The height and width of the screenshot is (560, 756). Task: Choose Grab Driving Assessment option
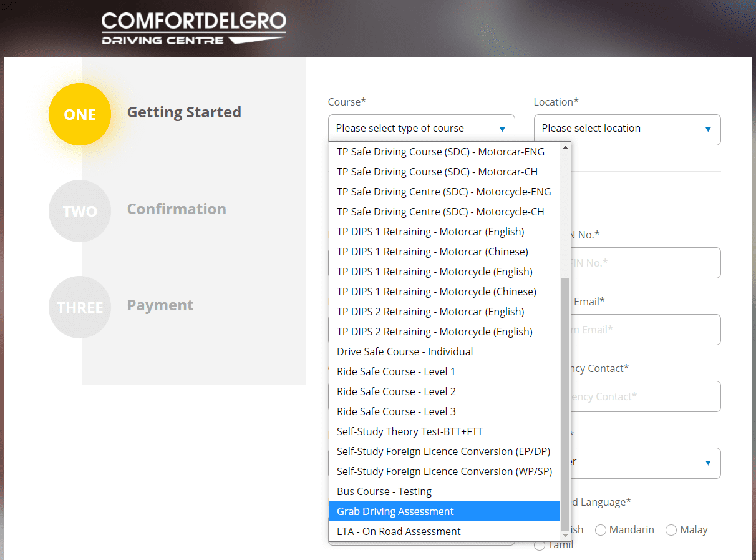(x=444, y=511)
